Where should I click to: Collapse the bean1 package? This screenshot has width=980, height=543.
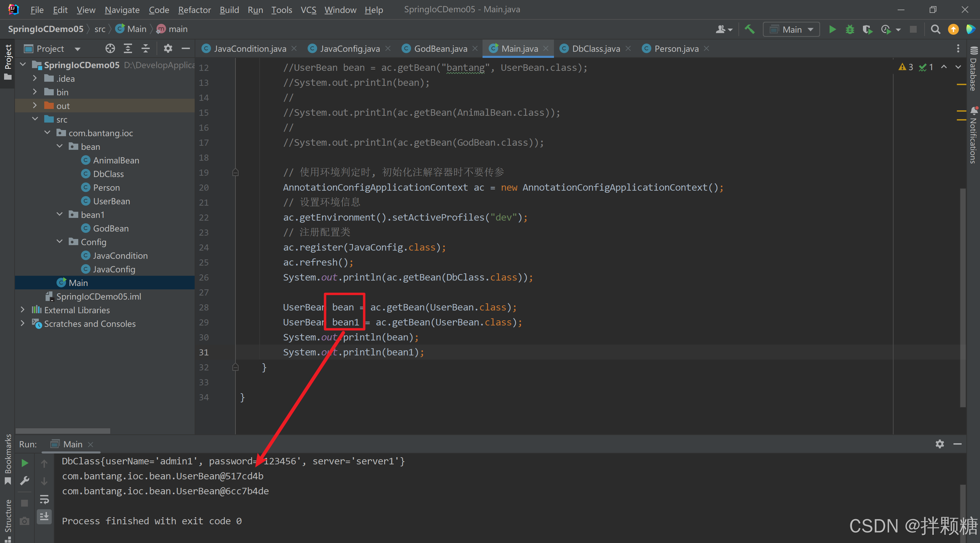tap(59, 214)
